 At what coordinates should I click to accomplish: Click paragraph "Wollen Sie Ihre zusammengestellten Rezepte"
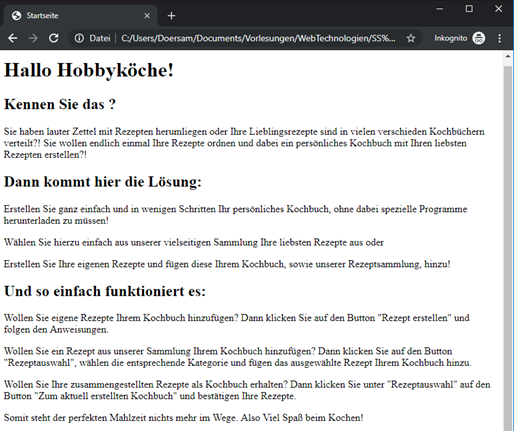point(247,390)
